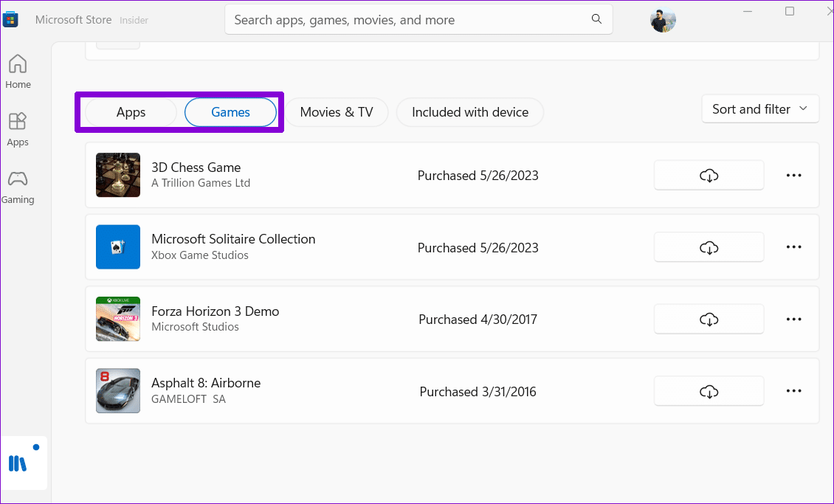Open the Home section in sidebar
The width and height of the screenshot is (834, 504).
(x=18, y=72)
